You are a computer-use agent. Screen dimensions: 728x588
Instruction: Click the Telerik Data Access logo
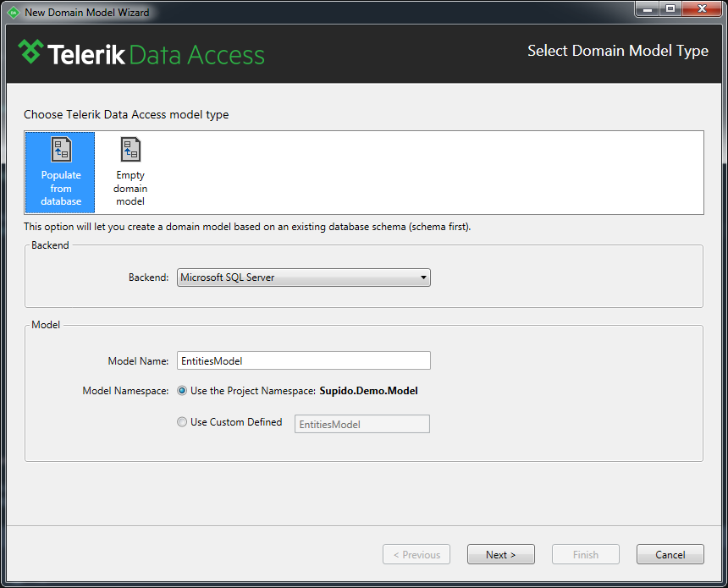point(141,53)
